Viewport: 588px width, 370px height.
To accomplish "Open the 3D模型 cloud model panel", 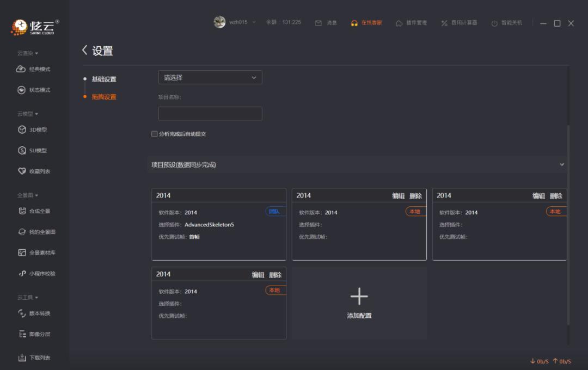I will point(34,129).
